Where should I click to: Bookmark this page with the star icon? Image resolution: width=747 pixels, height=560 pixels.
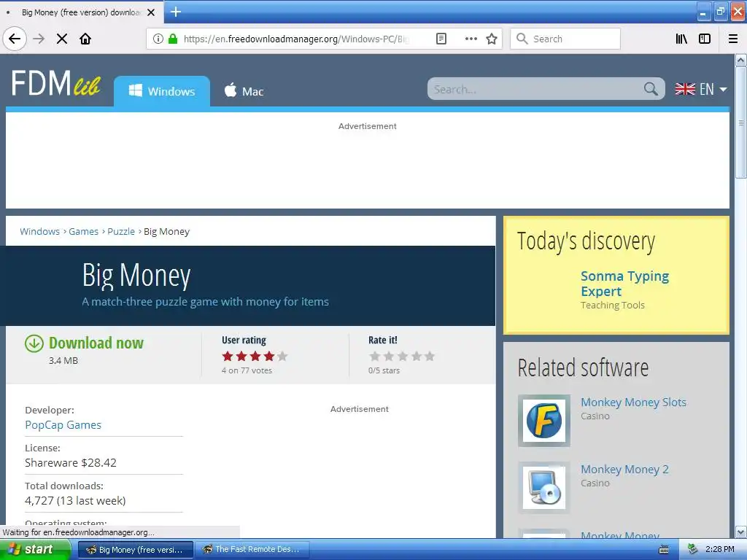point(492,39)
